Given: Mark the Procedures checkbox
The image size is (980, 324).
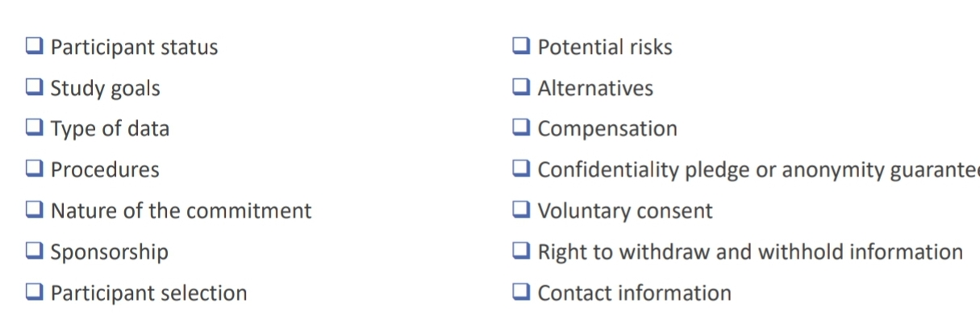Looking at the screenshot, I should pyautogui.click(x=35, y=168).
